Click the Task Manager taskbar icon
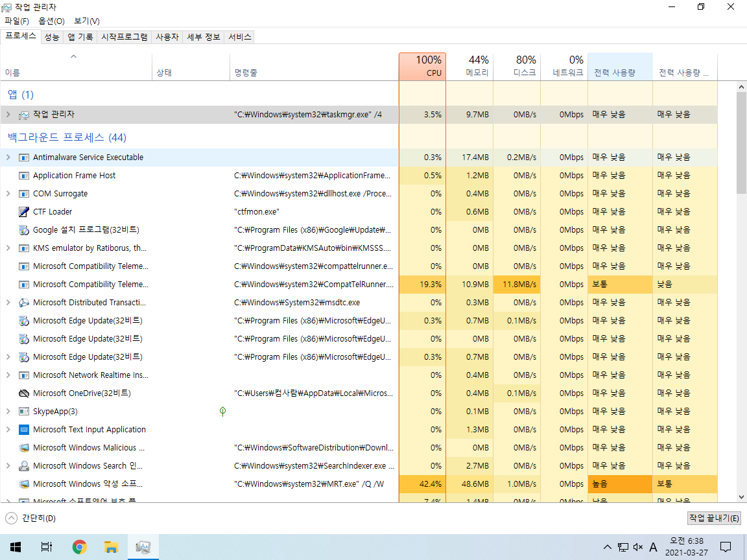The image size is (747, 560). 143,546
